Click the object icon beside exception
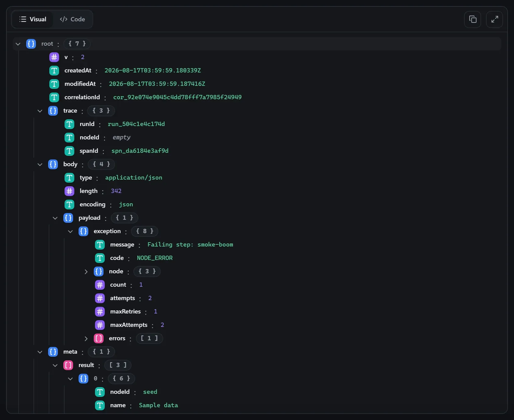 click(83, 231)
